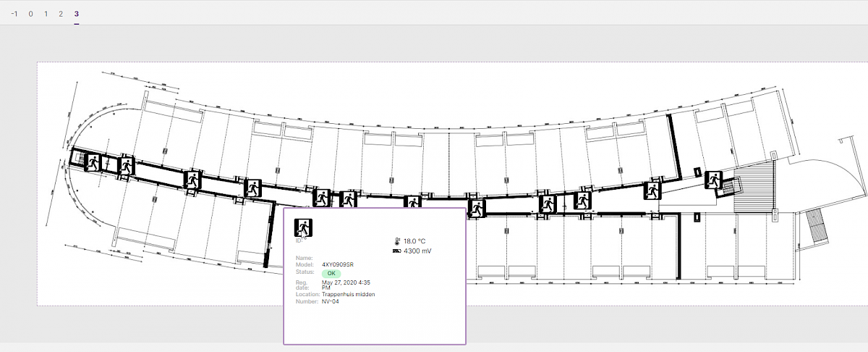Viewport: 868px width, 352px height.
Task: Select the second exit sign from the left
Action: click(127, 164)
